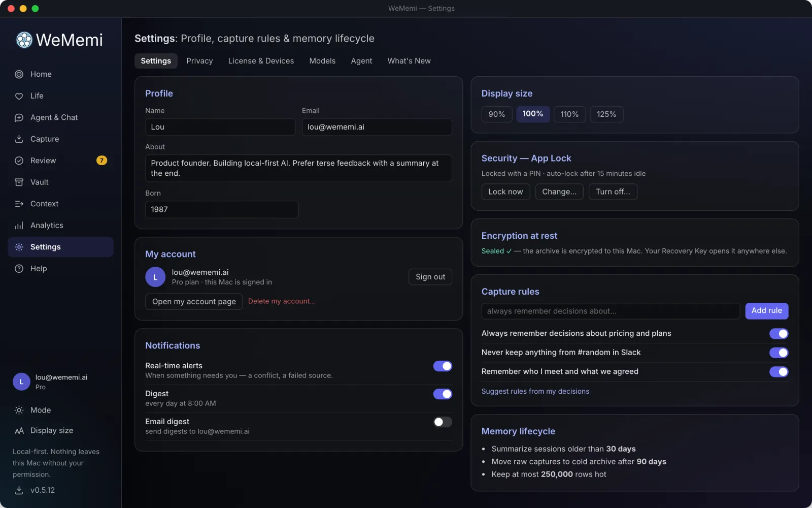Turn off Real-time alerts toggle
The height and width of the screenshot is (508, 812).
[443, 366]
